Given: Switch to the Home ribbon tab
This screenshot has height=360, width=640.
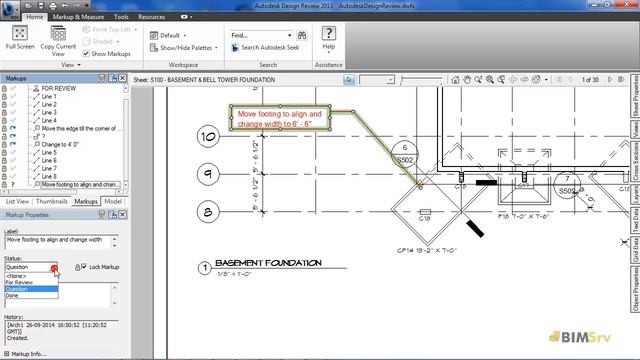Looking at the screenshot, I should [x=34, y=17].
